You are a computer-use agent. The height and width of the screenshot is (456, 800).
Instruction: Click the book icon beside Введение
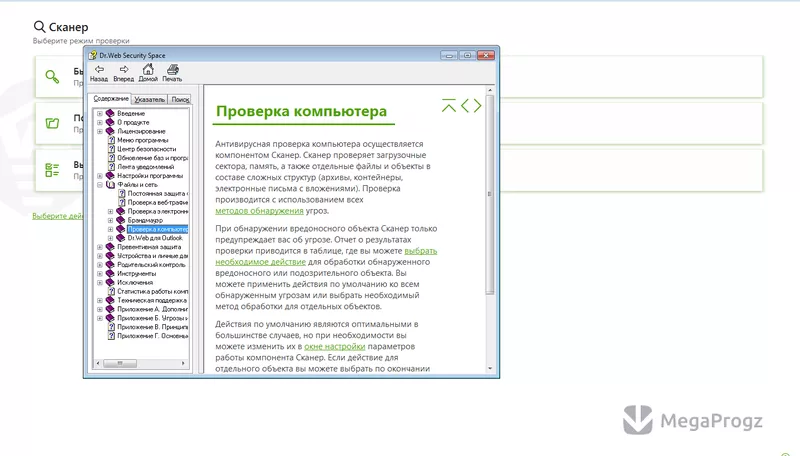110,113
